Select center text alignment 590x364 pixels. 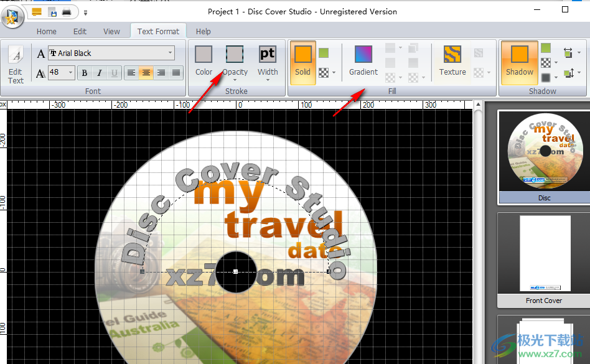[146, 73]
